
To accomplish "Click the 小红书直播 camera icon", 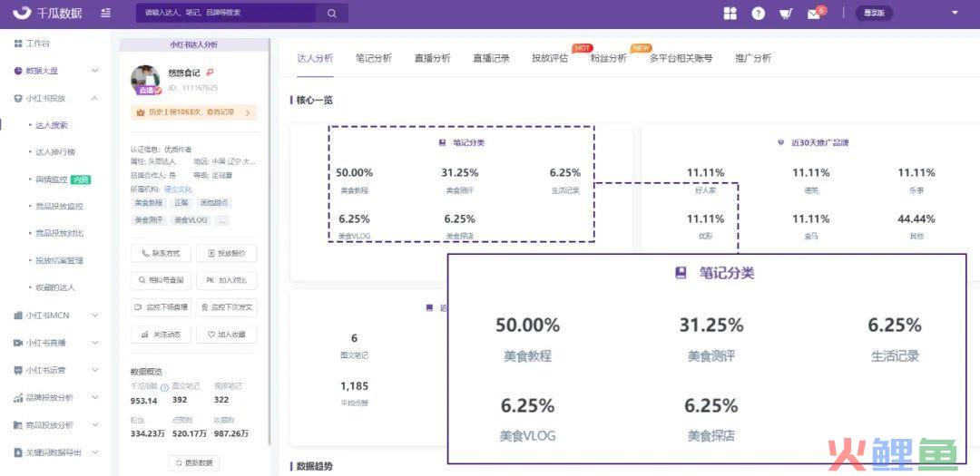I will 18,343.
